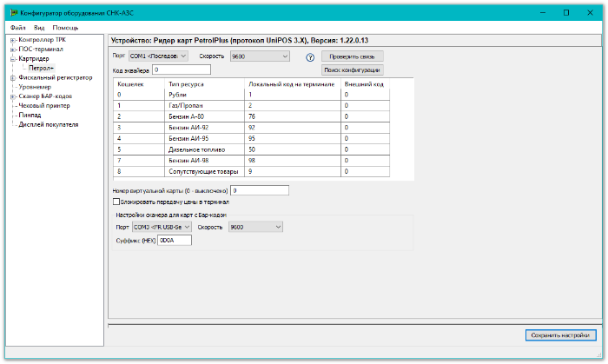This screenshot has width=608, height=364.
Task: Collapse the Картридер tree node
Action: [12, 59]
